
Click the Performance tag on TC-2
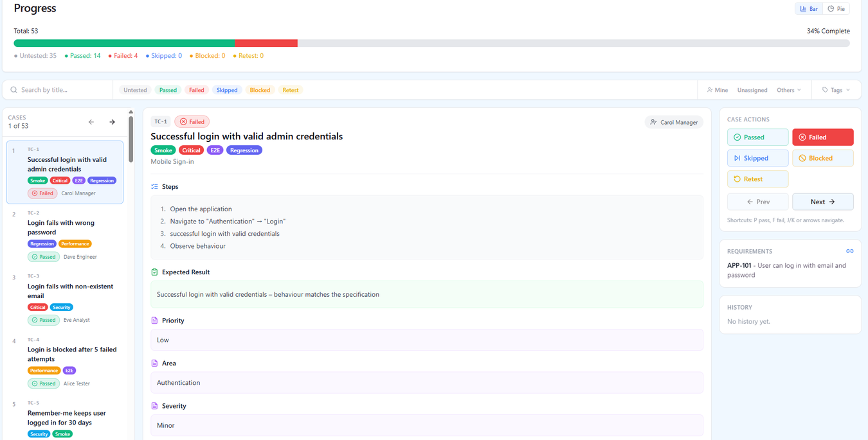(75, 244)
